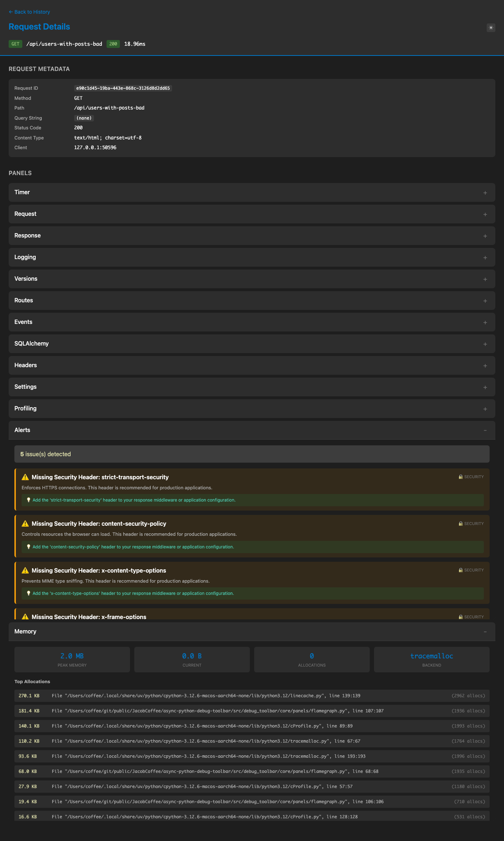Collapse the Memory panel minus icon
The width and height of the screenshot is (504, 841).
(x=485, y=632)
